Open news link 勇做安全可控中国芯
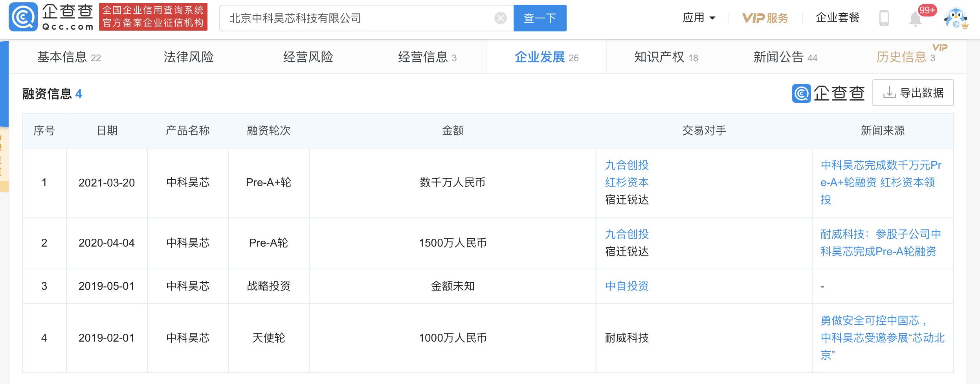Viewport: 980px width, 384px height. [882, 338]
